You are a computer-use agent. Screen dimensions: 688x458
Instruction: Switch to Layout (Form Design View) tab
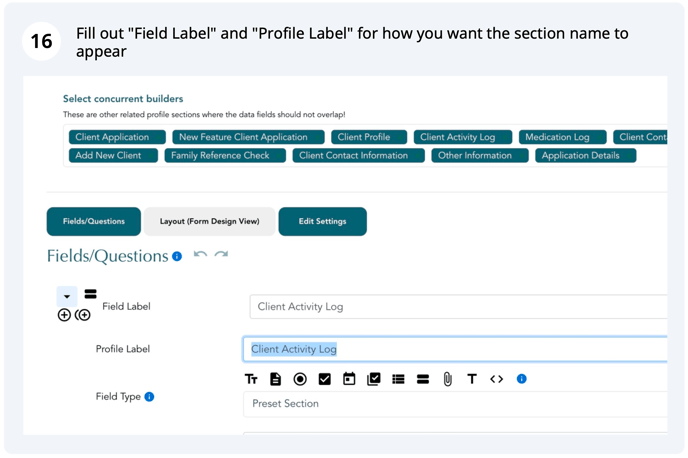coord(209,222)
